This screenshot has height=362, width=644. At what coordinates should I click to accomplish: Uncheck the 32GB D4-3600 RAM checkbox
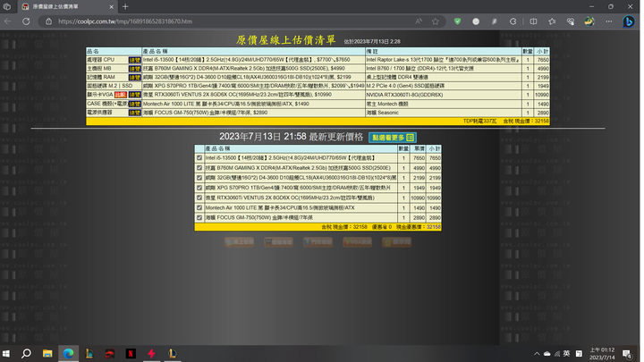tap(199, 178)
